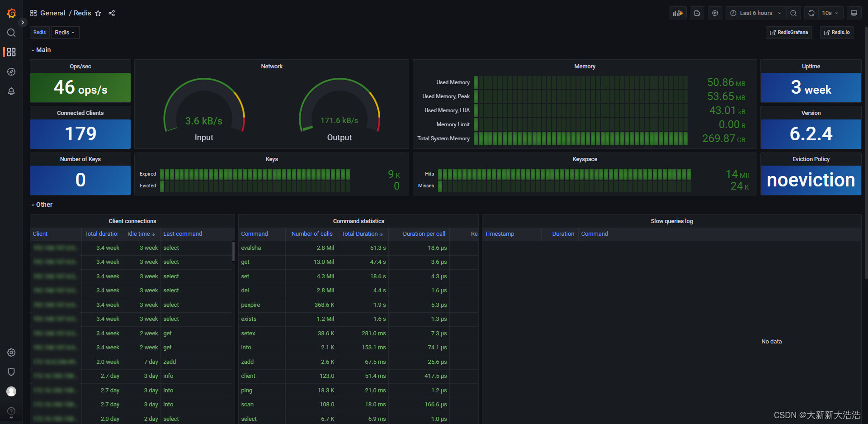Sort the table by Total Duration column
This screenshot has width=868, height=424.
(x=362, y=234)
